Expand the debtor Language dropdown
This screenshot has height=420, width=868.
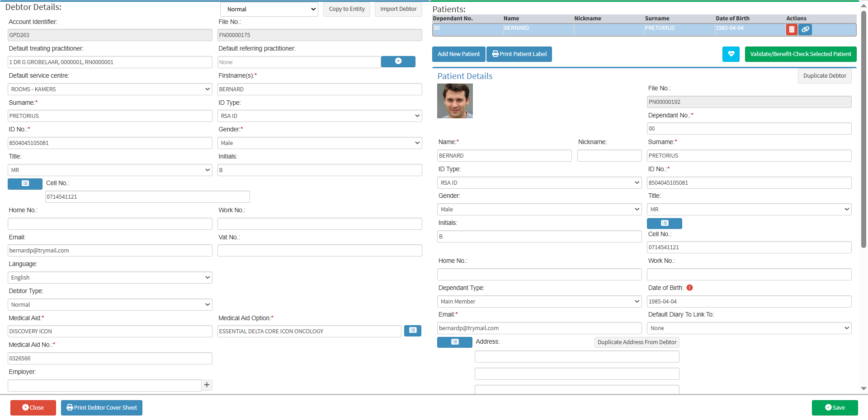pos(110,277)
